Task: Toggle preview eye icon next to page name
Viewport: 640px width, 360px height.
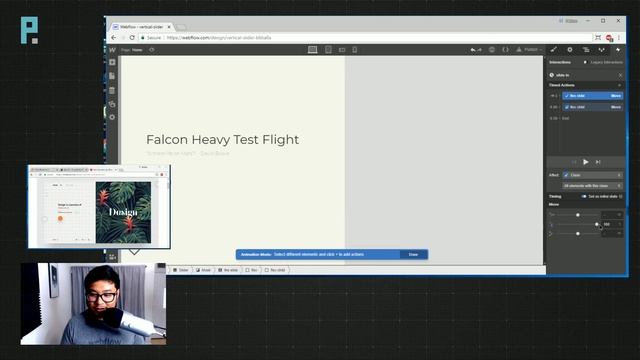Action: (152, 50)
